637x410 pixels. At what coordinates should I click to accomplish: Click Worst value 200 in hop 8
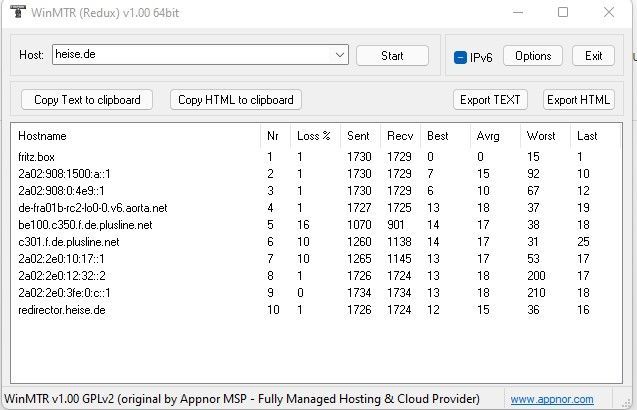[x=536, y=276]
